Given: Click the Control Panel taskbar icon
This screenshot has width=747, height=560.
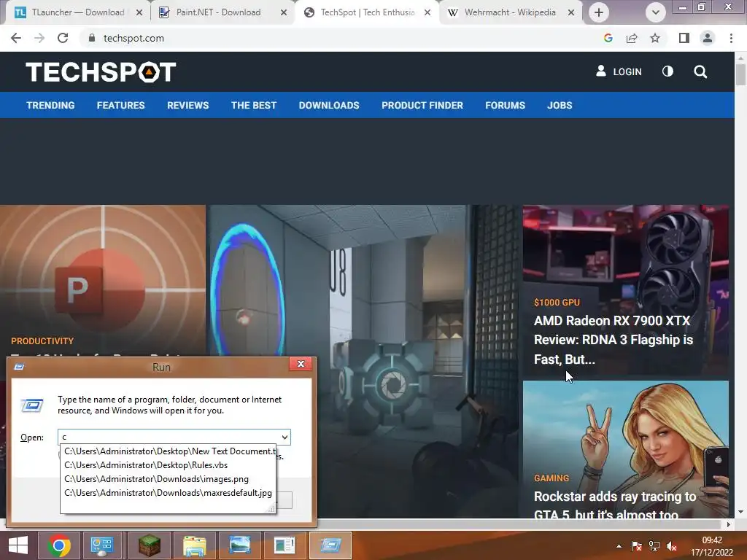Looking at the screenshot, I should [101, 545].
